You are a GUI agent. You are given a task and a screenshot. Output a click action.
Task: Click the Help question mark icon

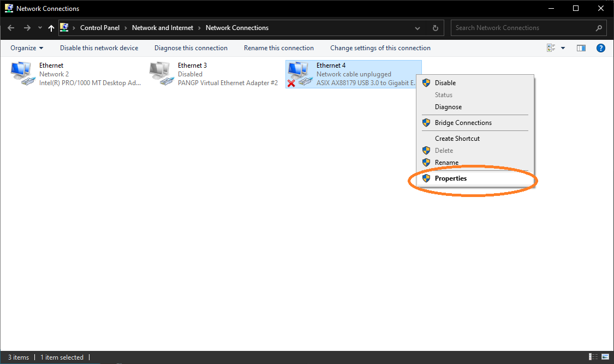tap(600, 48)
